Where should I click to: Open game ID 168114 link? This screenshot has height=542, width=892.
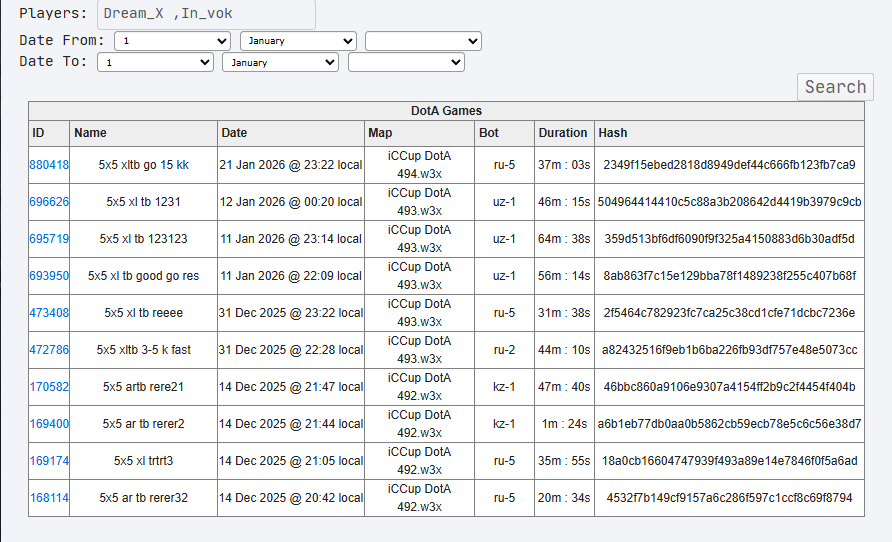[x=49, y=498]
